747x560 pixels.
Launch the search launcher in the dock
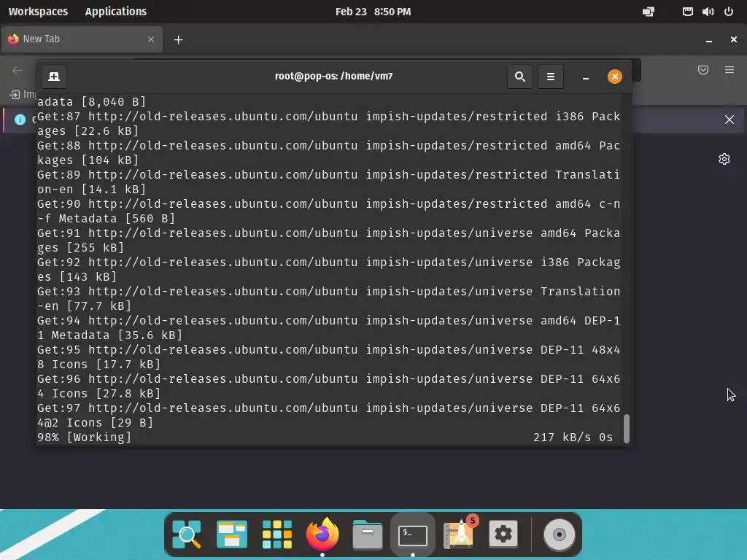coord(186,534)
